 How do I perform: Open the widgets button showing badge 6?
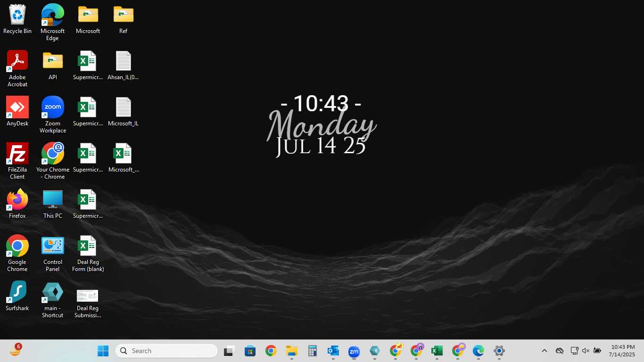point(16,350)
